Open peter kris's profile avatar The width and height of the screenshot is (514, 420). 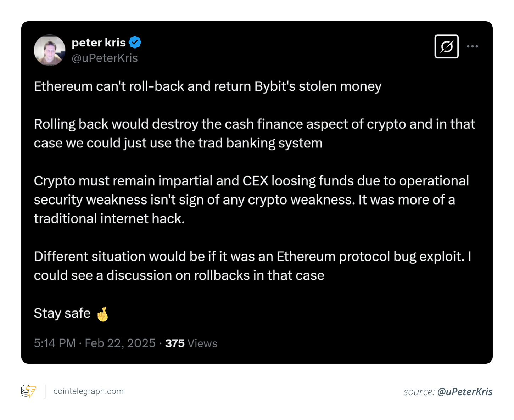tap(50, 50)
